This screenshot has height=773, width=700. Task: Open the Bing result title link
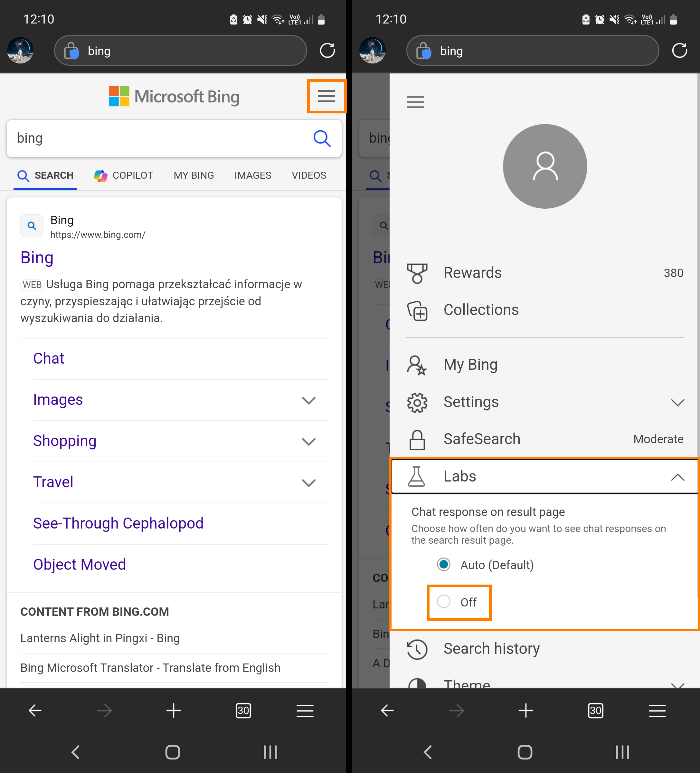click(x=37, y=257)
